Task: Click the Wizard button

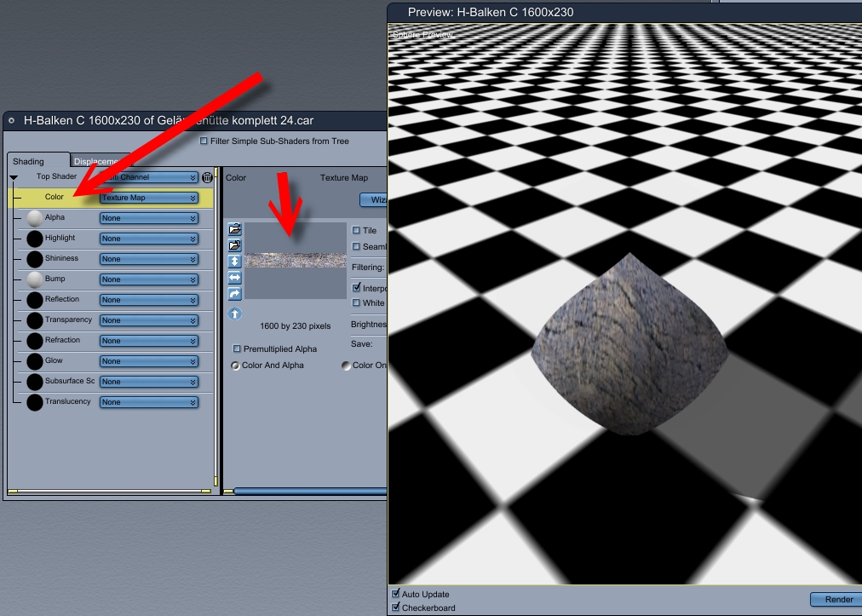Action: [374, 199]
